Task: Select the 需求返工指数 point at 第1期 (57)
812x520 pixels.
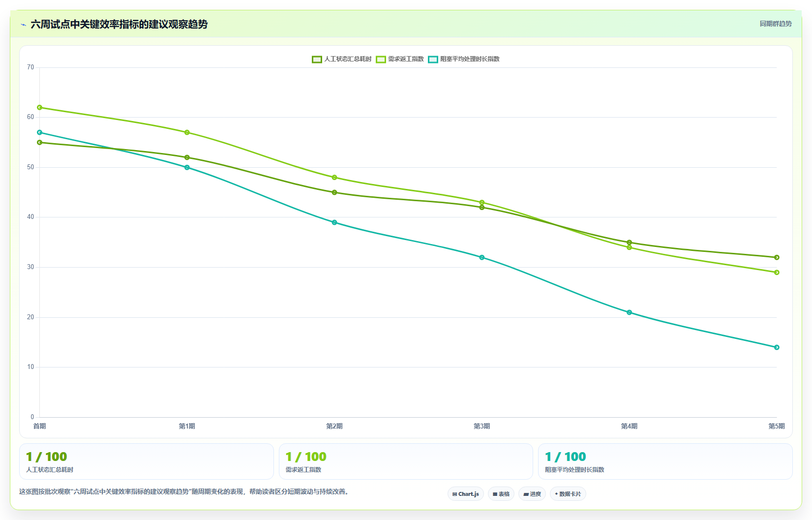Action: coord(187,132)
